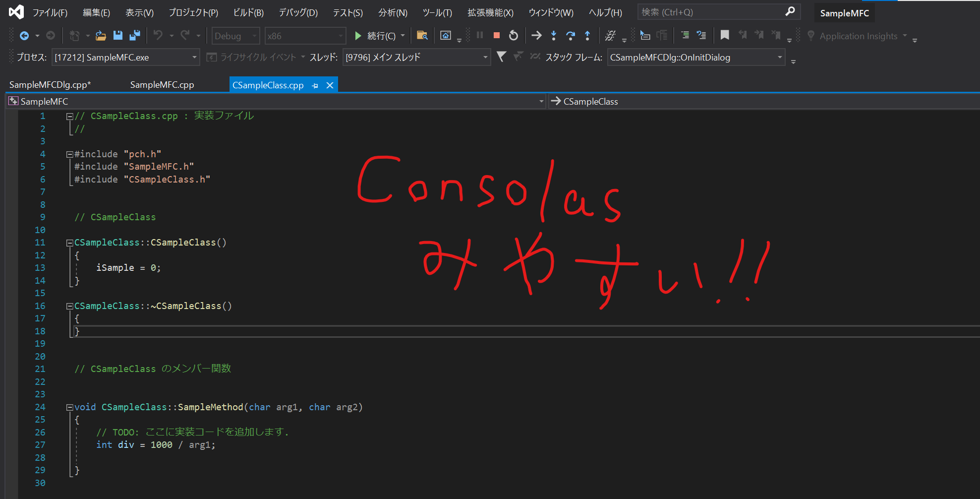Step Out of the current function

(x=587, y=35)
